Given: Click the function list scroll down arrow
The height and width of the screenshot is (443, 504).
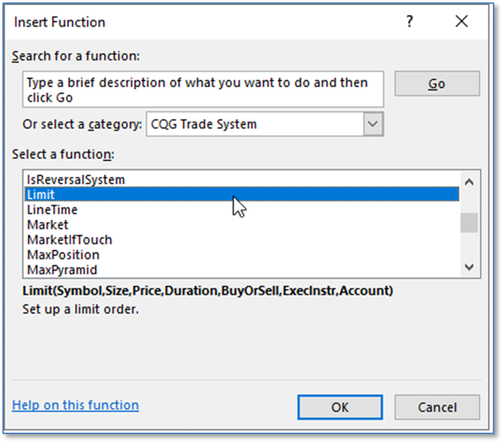Looking at the screenshot, I should point(468,267).
